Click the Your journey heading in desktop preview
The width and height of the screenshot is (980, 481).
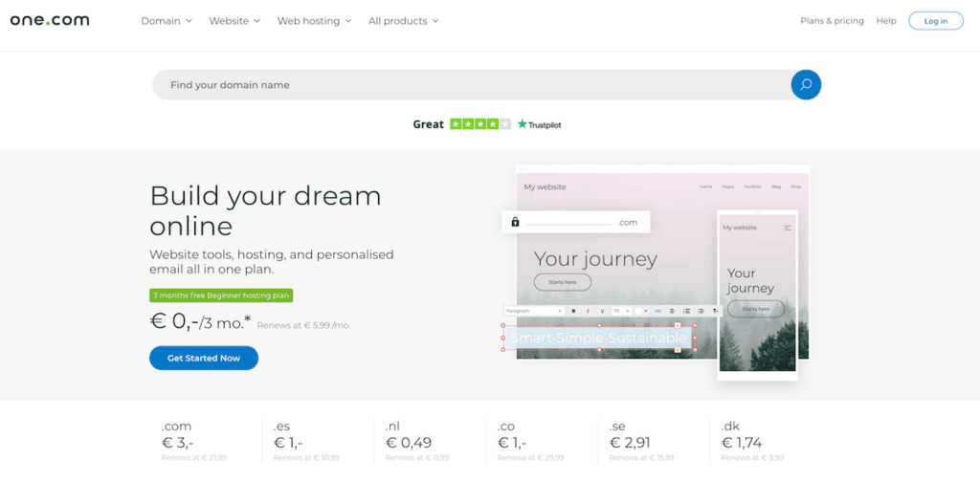(x=595, y=258)
